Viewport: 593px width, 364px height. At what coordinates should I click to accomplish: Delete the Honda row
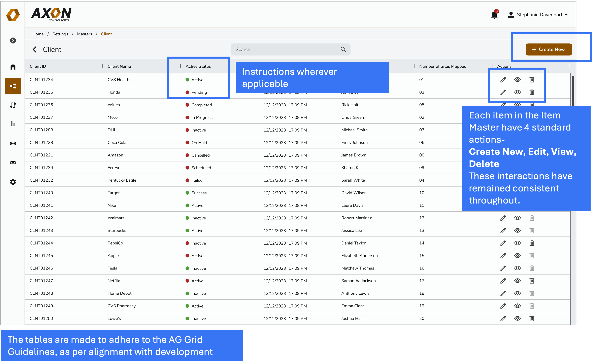(532, 92)
